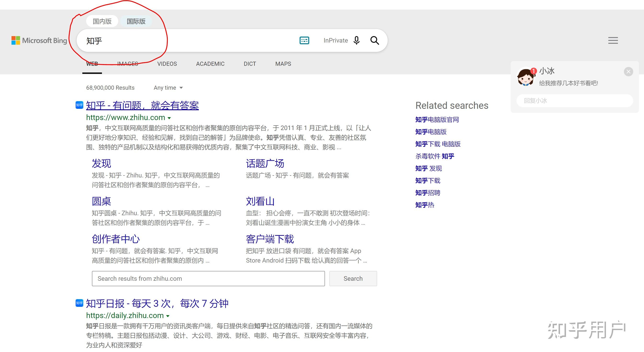Click the Search button for zhihu.com

[x=353, y=279]
